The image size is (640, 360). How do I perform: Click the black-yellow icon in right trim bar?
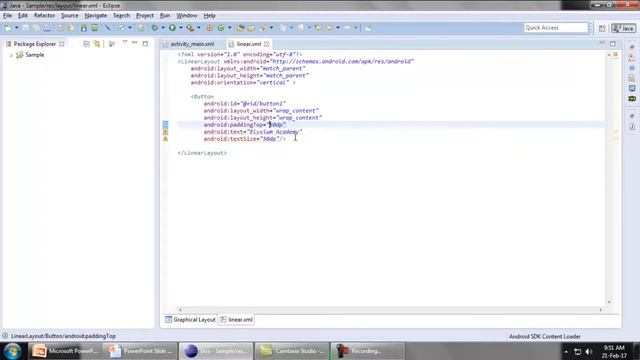pos(632,98)
